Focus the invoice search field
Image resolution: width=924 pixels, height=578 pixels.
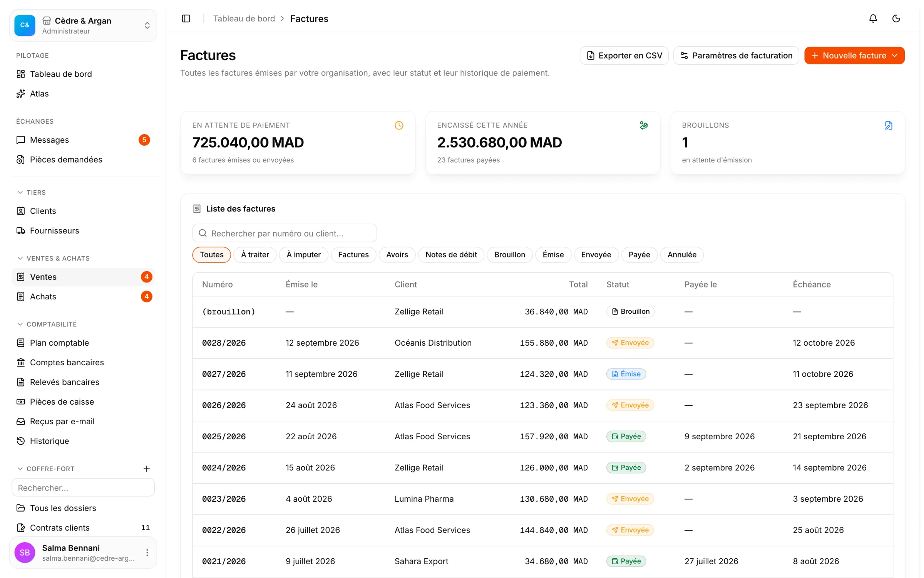click(285, 233)
